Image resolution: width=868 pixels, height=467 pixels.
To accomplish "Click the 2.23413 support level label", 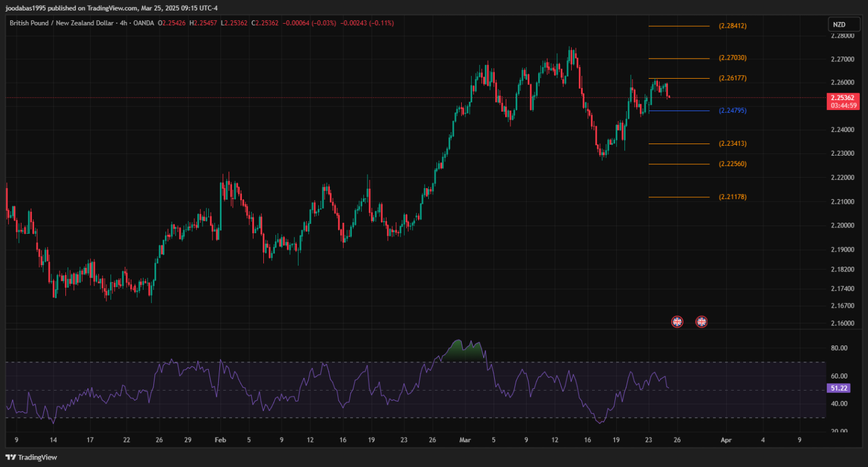I will point(733,144).
